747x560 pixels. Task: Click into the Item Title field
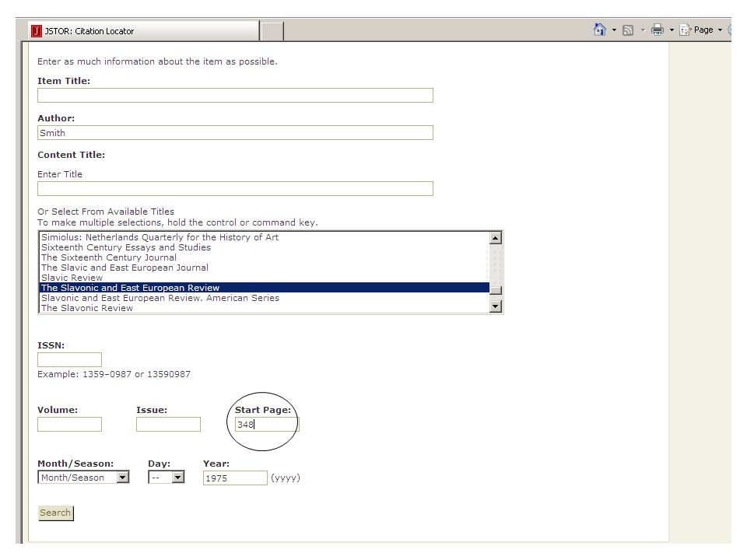(x=235, y=95)
